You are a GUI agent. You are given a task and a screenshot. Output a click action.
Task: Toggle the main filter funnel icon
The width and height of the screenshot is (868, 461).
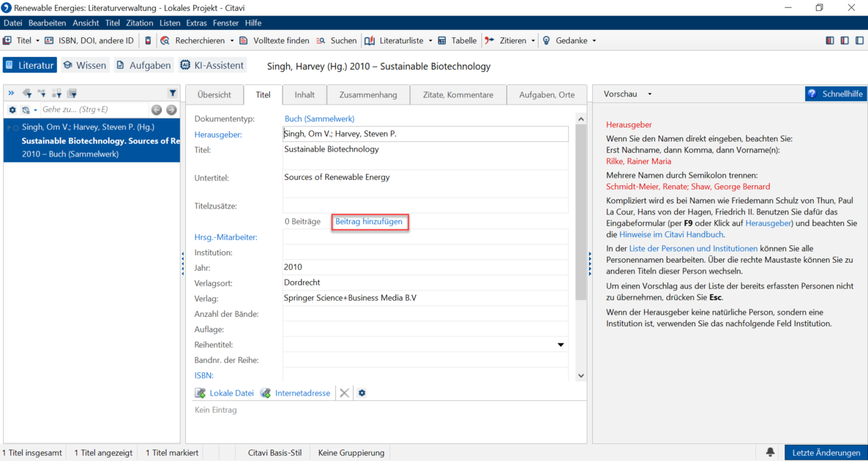pos(172,94)
